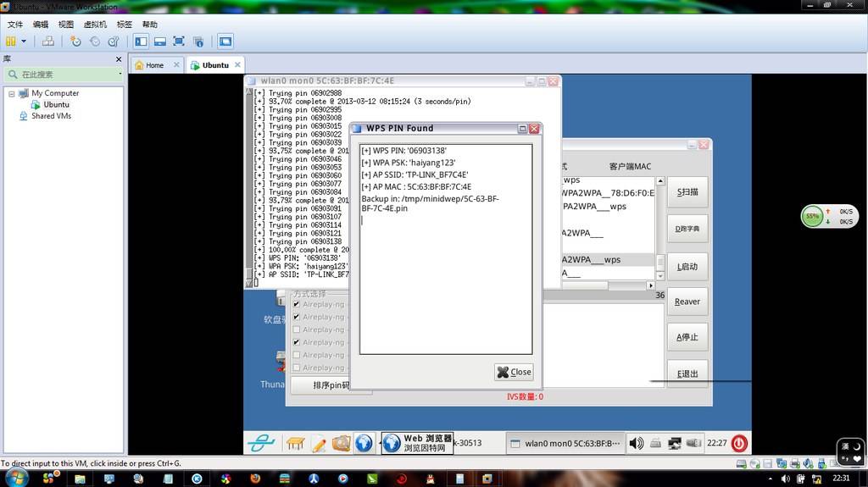Open the 帮助 menu
The height and width of the screenshot is (487, 868).
[149, 25]
